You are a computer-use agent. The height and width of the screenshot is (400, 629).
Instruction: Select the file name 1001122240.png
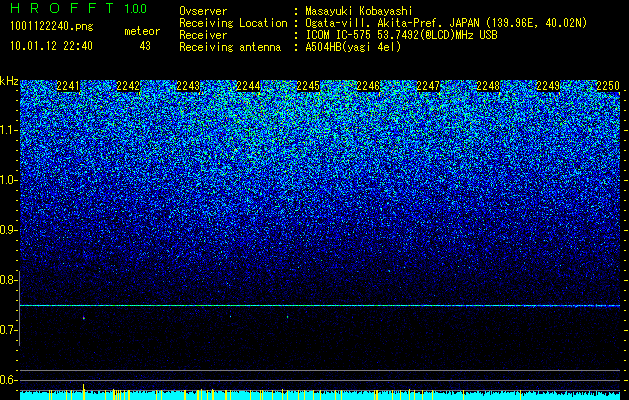51,26
